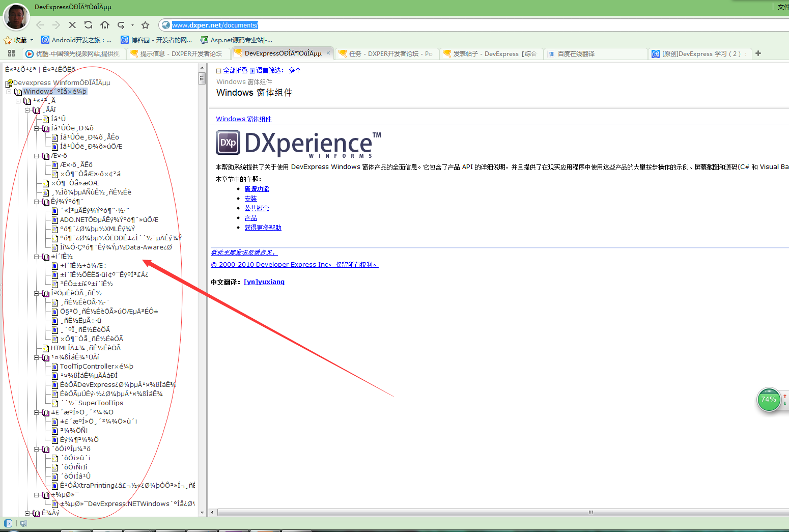The width and height of the screenshot is (789, 532).
Task: Click the Devexpress Winform help root icon
Action: coord(9,83)
